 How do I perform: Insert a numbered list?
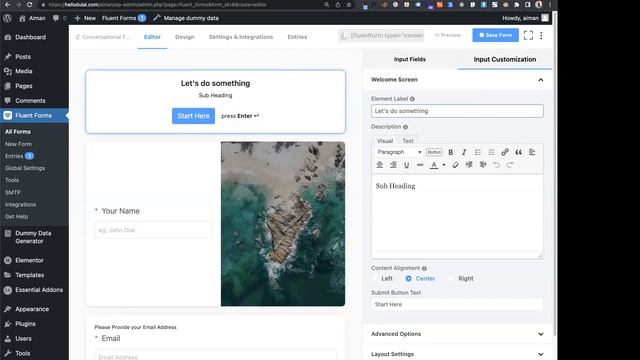tap(491, 152)
